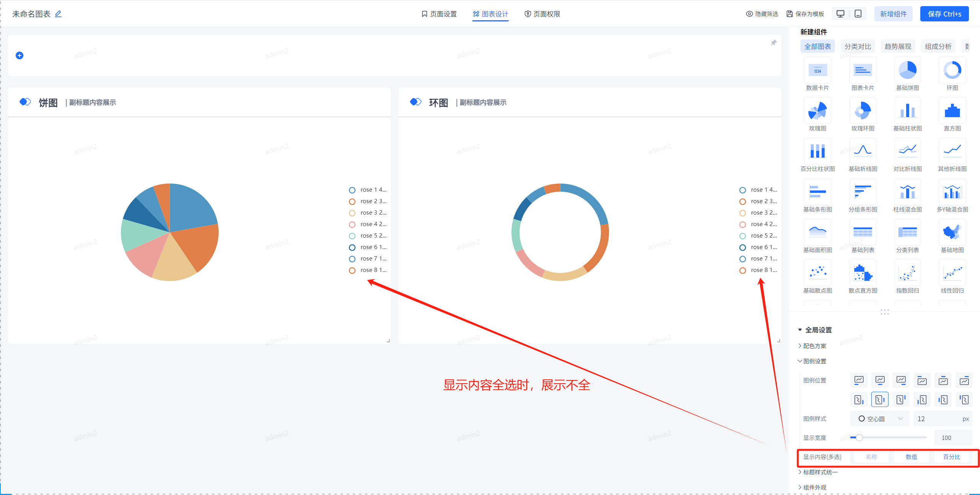Image resolution: width=980 pixels, height=495 pixels.
Task: Click the 显示宽度 slider handle
Action: pyautogui.click(x=859, y=437)
